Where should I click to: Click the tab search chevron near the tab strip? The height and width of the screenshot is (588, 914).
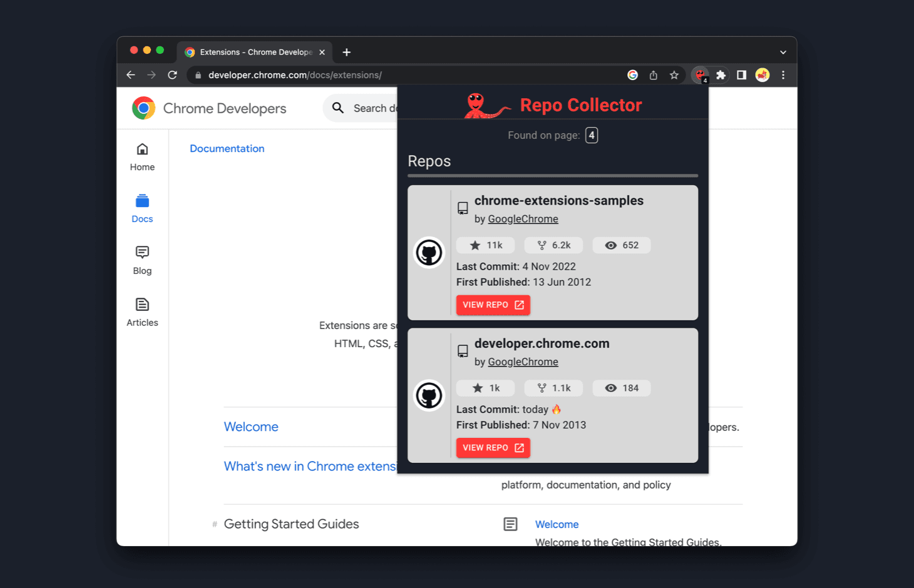783,52
